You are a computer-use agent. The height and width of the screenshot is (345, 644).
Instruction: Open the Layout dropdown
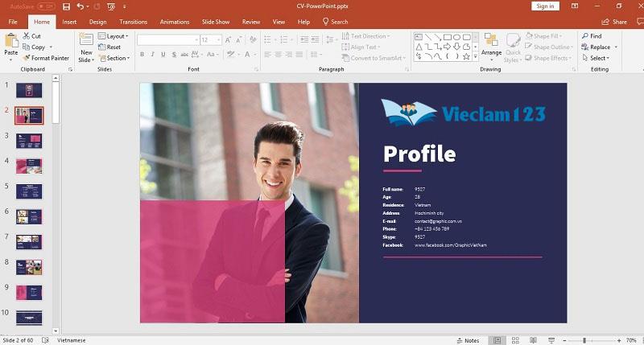(x=114, y=36)
